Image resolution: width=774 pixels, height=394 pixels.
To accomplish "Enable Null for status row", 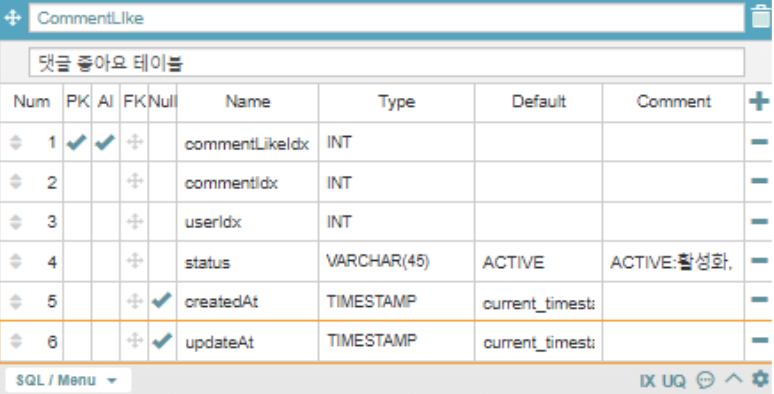I will pos(162,261).
